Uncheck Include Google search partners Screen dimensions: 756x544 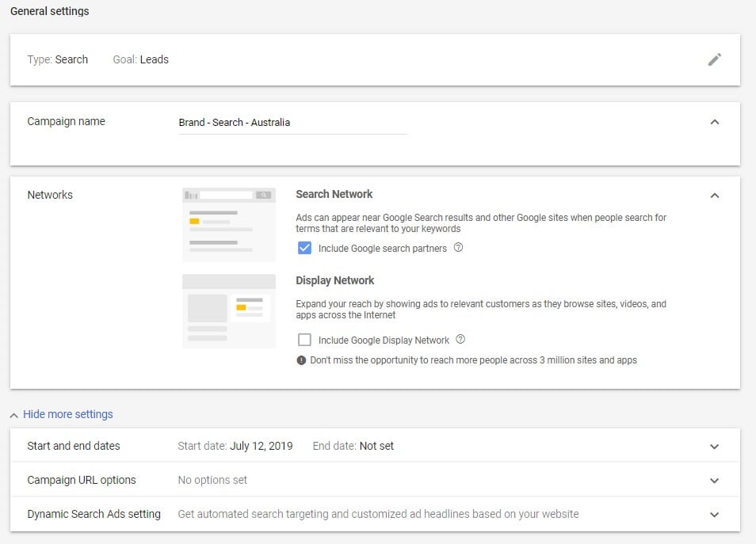[x=305, y=248]
